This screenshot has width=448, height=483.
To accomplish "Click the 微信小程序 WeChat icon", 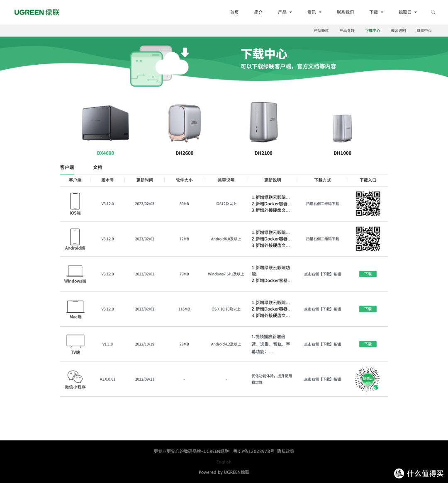I will pos(75,376).
